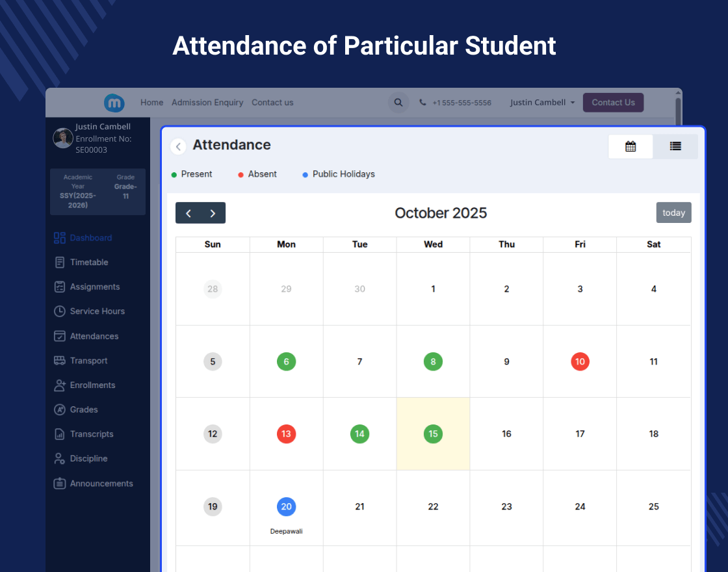
Task: Click the Service Hours clock icon
Action: [59, 311]
